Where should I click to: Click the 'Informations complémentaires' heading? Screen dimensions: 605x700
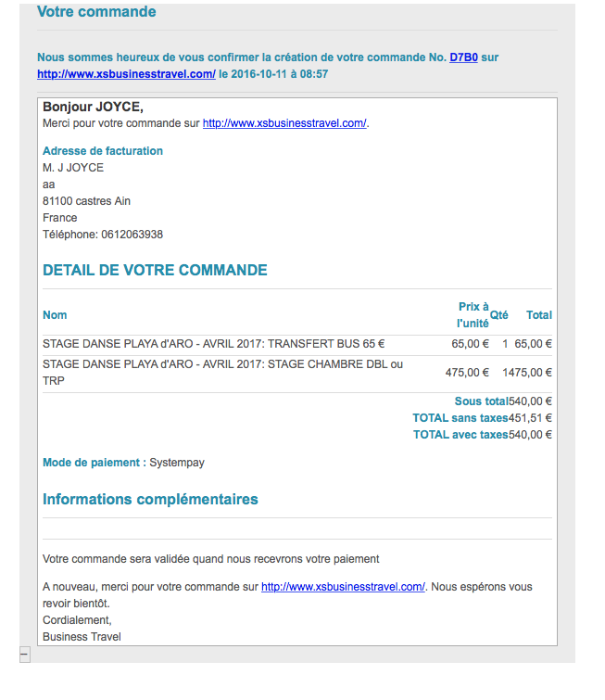[150, 500]
